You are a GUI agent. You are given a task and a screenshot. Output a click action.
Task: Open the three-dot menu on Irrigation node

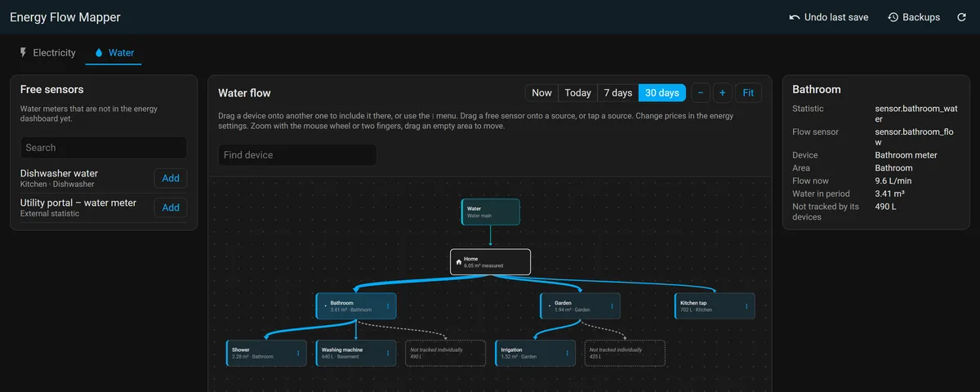click(x=568, y=353)
